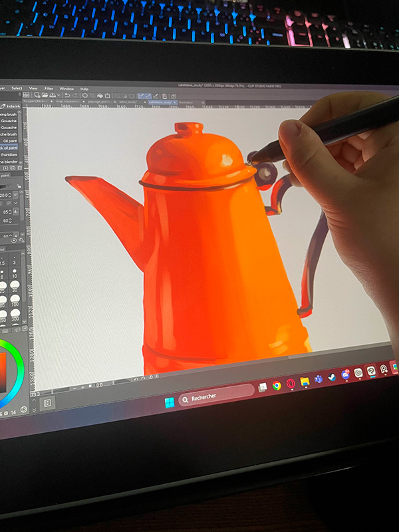Click the Clip Studio launcher icon in command bar
The width and height of the screenshot is (399, 532).
[26, 95]
